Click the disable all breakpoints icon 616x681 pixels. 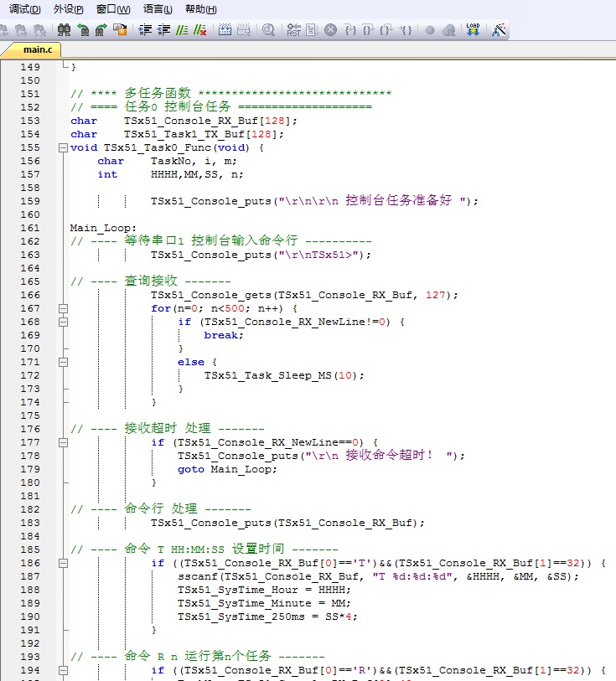[x=448, y=30]
